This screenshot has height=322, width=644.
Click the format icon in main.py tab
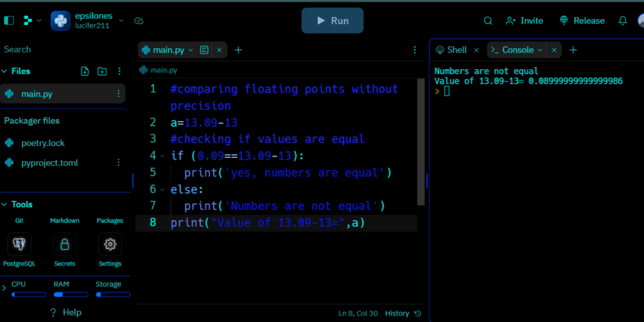point(204,50)
